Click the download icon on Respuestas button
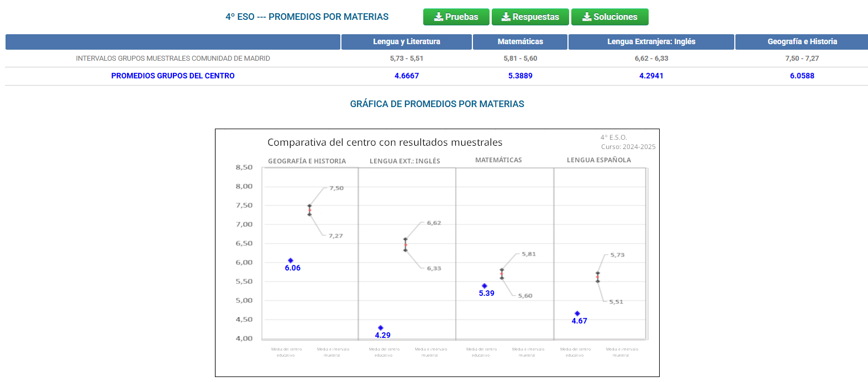The height and width of the screenshot is (382, 868). tap(506, 17)
